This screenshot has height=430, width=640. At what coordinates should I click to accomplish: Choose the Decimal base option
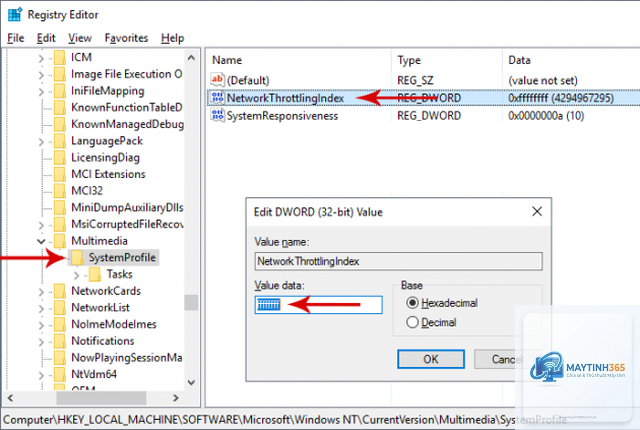point(431,322)
